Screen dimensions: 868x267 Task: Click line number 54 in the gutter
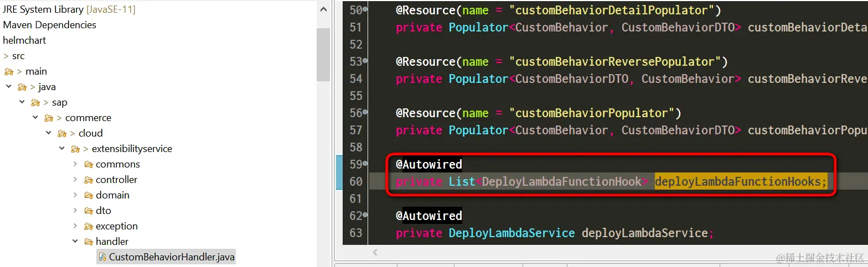[x=355, y=78]
